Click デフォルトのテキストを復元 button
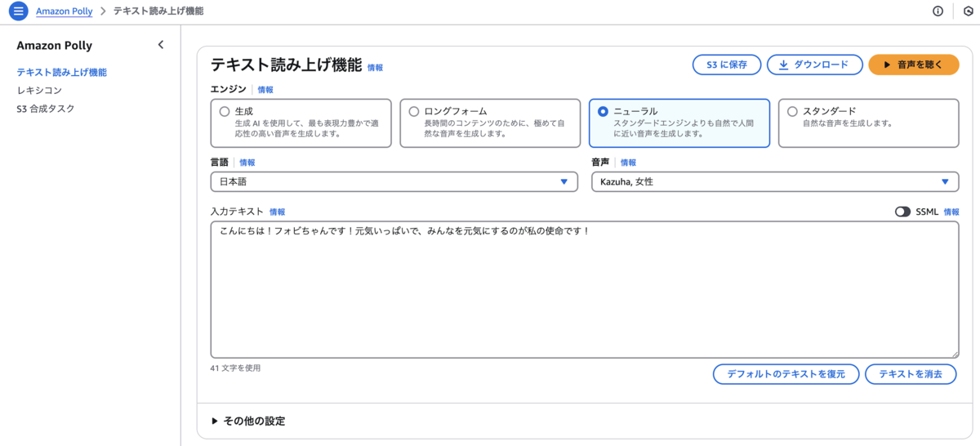This screenshot has height=446, width=980. pos(786,374)
